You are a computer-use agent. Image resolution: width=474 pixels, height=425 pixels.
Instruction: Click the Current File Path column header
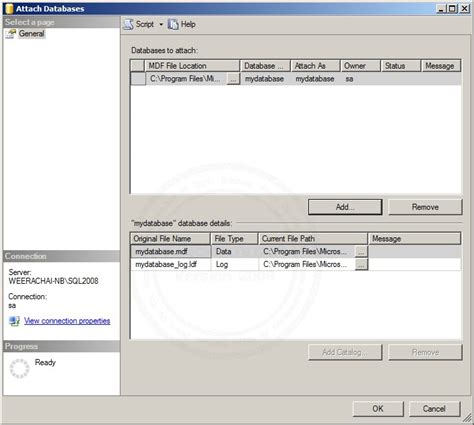pyautogui.click(x=313, y=239)
